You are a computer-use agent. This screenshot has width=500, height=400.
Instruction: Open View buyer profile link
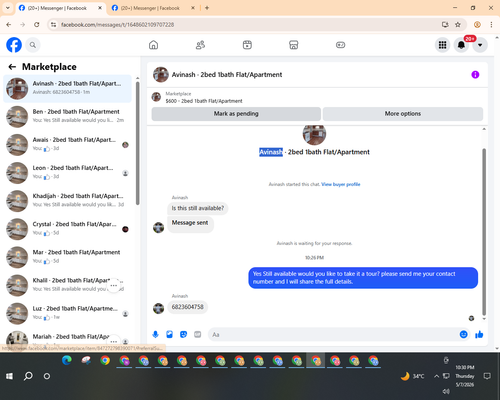coord(341,184)
